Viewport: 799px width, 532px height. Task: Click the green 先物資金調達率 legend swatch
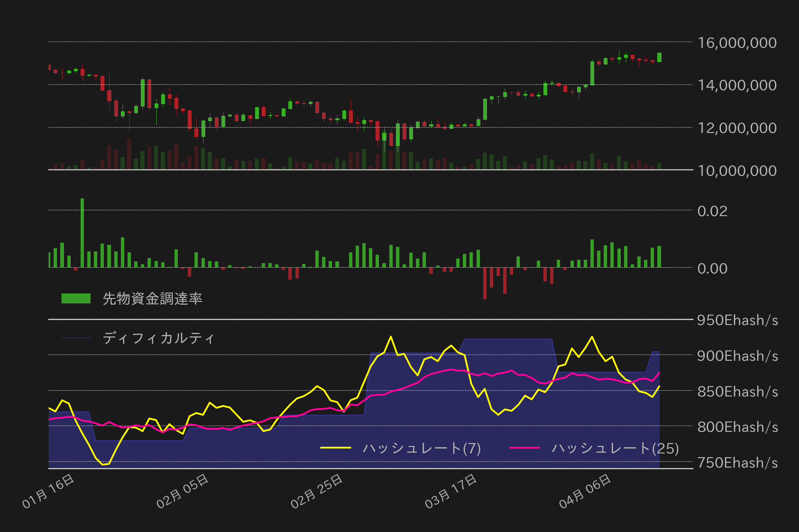click(x=76, y=298)
